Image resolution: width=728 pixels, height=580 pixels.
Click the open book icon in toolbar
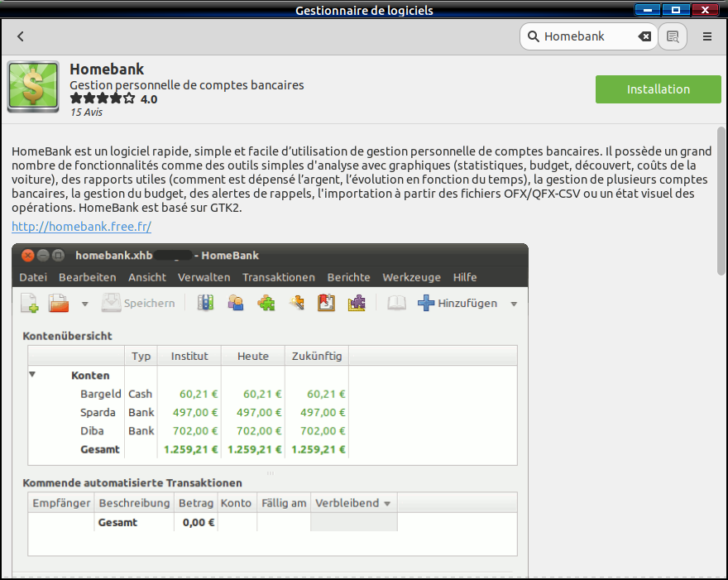396,303
